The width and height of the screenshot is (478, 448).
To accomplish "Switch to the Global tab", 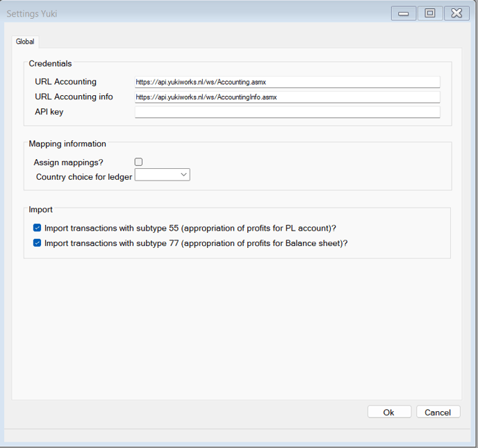I will [x=25, y=42].
